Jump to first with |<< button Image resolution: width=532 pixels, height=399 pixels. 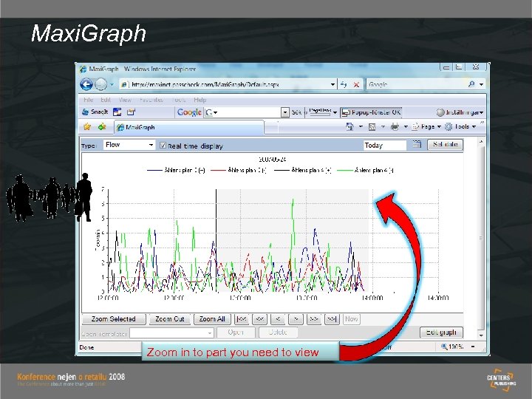[242, 319]
